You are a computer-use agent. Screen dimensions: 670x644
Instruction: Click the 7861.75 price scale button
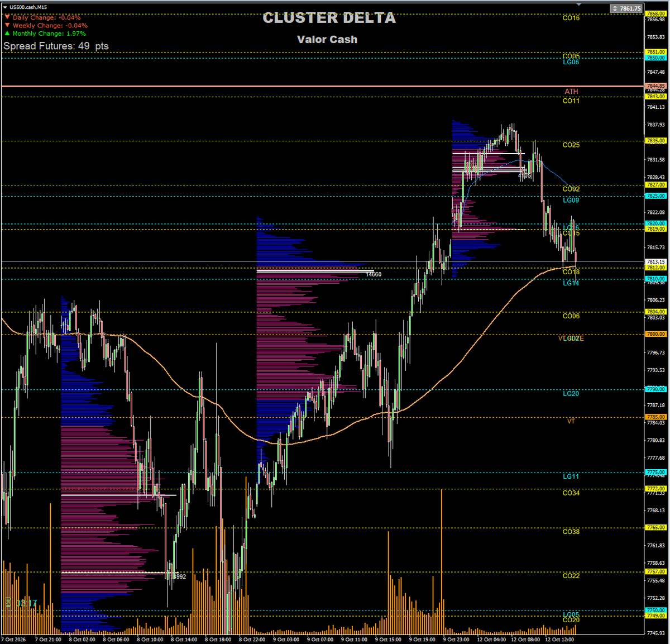626,8
